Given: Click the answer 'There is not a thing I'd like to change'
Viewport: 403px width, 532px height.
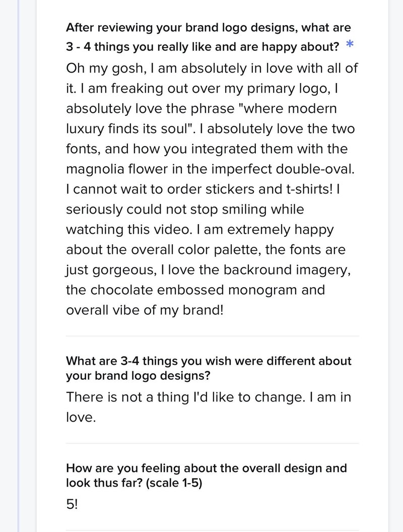Looking at the screenshot, I should pos(185,396).
